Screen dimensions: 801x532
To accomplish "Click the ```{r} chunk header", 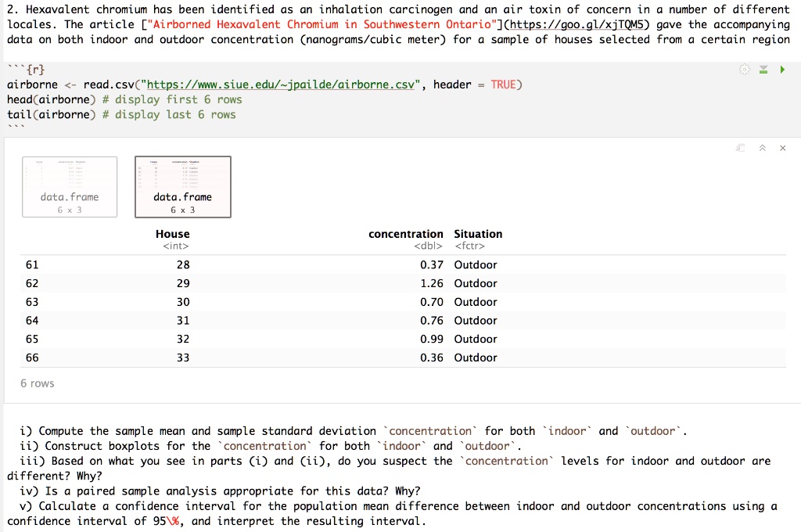I will [x=26, y=70].
